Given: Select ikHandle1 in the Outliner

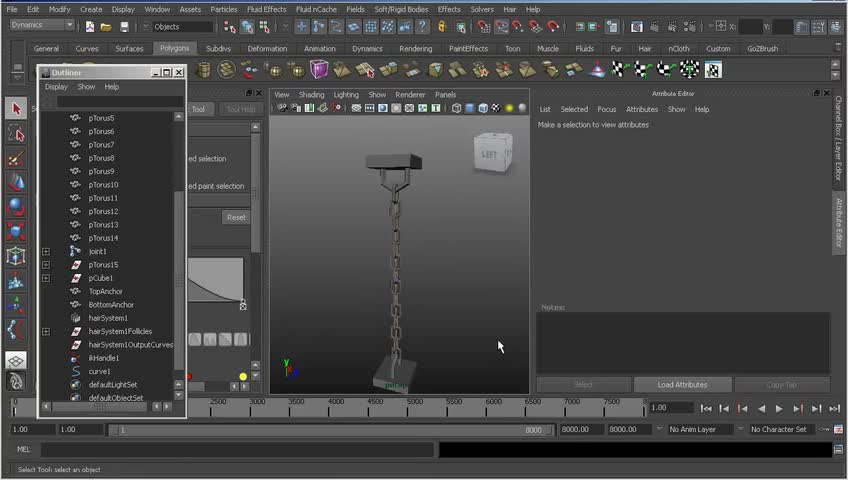Looking at the screenshot, I should click(x=104, y=358).
